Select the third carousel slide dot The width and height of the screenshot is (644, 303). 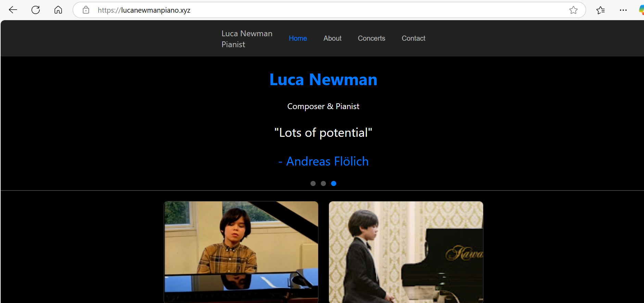coord(333,184)
